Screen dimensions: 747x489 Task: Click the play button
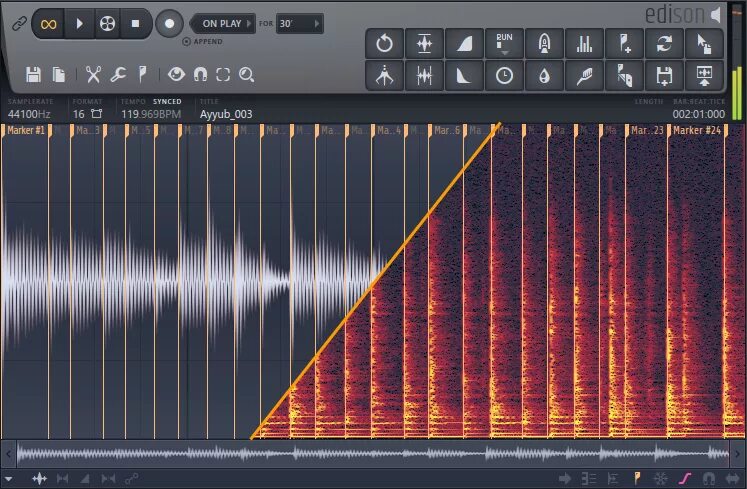coord(79,24)
